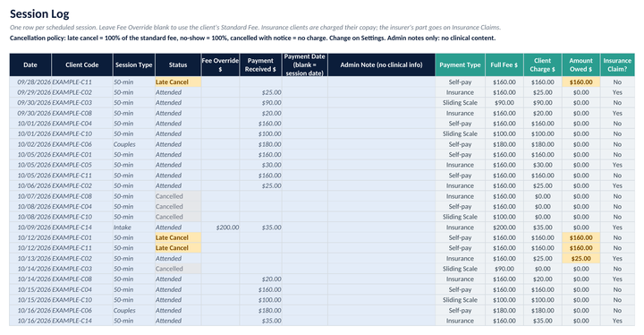Click Cancelled status on 10/07/2026 row
This screenshot has height=335, width=644.
[178, 196]
